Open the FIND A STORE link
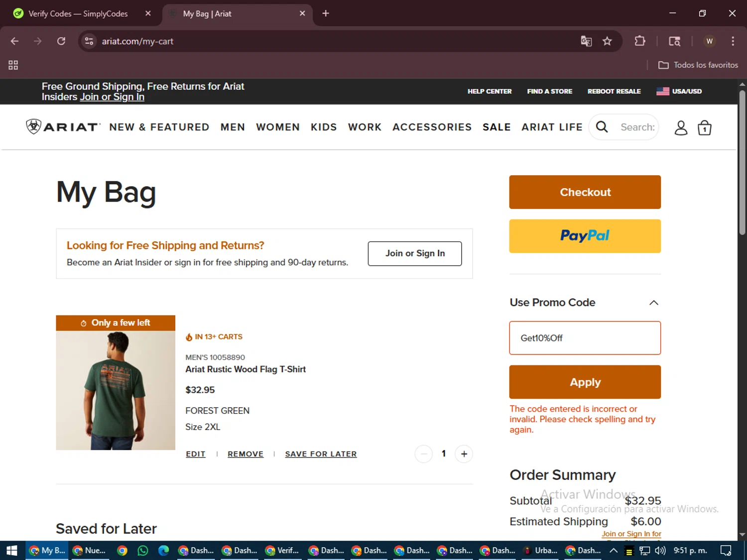This screenshot has height=560, width=747. click(550, 91)
